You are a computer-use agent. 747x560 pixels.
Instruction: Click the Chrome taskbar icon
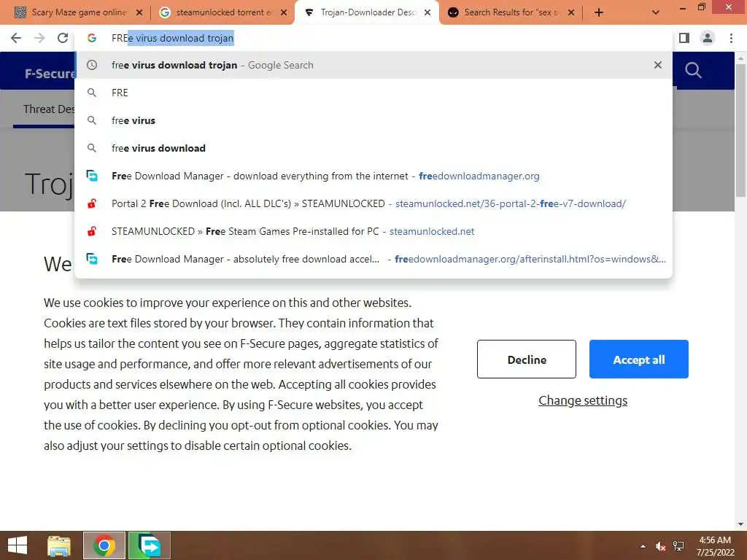coord(104,545)
